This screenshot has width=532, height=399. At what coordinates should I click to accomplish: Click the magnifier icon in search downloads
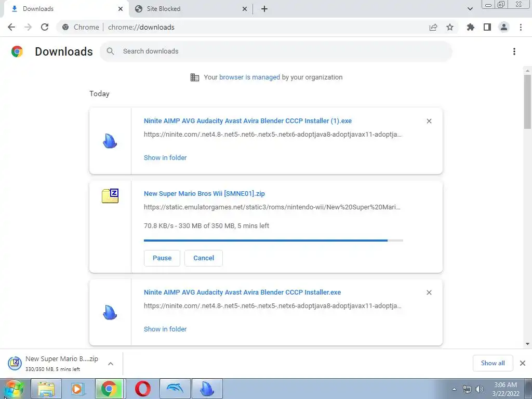(110, 51)
